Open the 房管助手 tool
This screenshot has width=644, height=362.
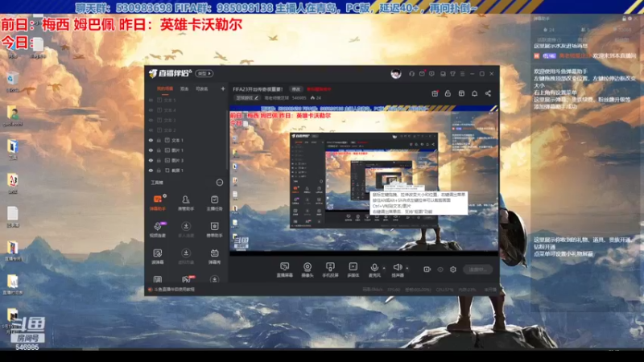coord(186,203)
